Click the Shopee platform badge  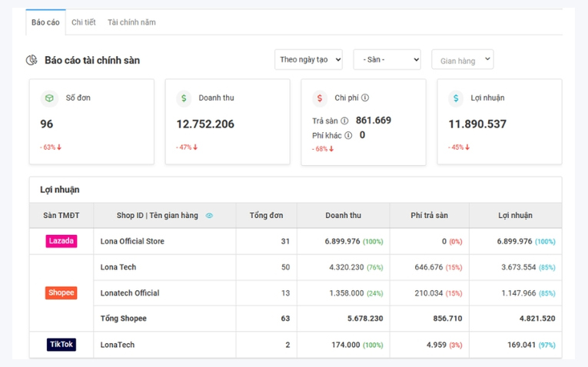(x=61, y=293)
